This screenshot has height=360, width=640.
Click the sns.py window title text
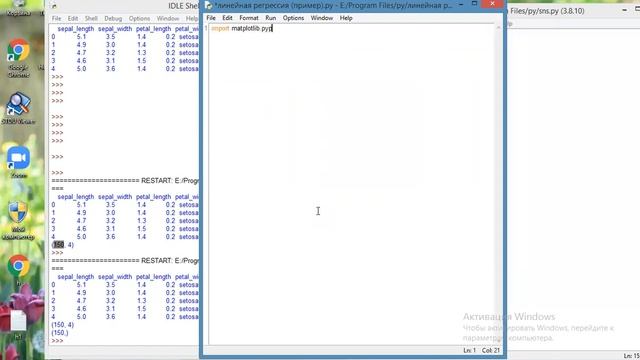(547, 11)
